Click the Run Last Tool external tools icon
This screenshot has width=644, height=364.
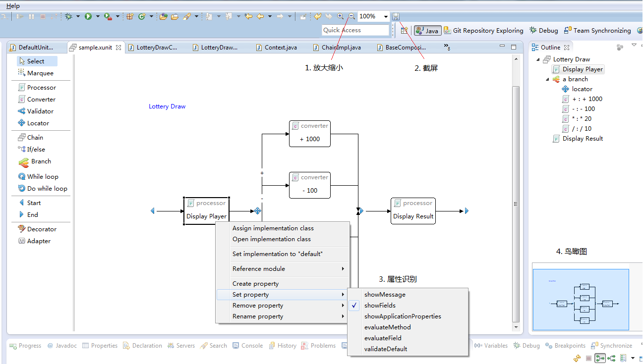[x=108, y=16]
